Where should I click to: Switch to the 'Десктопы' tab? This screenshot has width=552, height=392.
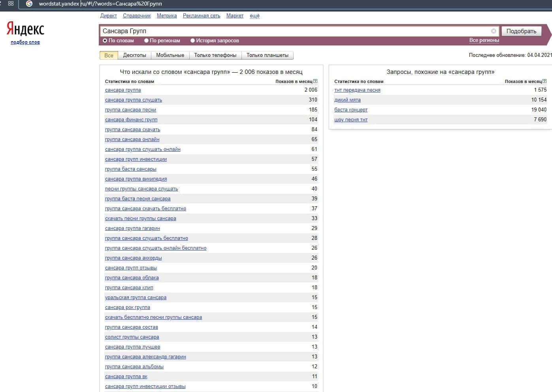pos(134,55)
